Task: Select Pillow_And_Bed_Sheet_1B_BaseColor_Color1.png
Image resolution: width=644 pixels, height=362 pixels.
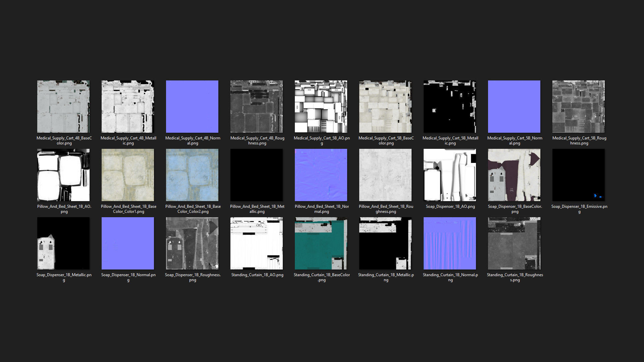Action: tap(128, 175)
